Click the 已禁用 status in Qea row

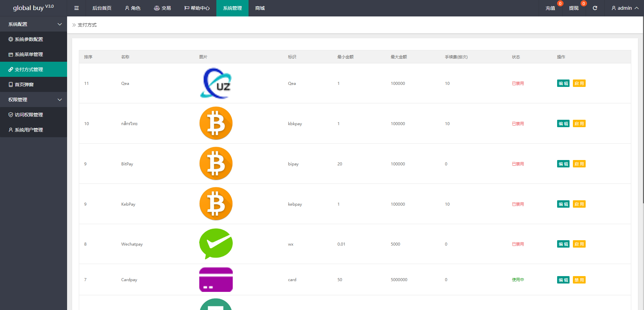point(518,83)
